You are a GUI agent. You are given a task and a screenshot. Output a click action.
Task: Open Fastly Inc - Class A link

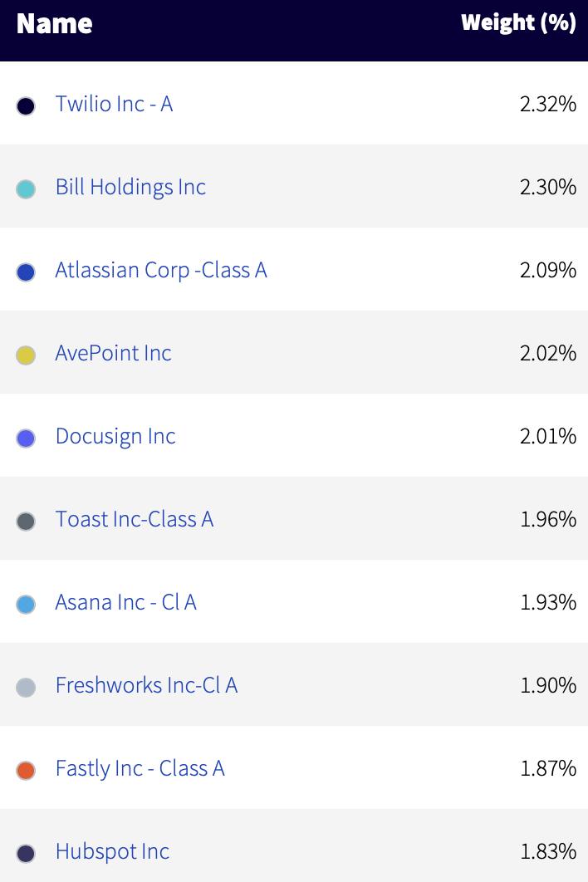(x=140, y=769)
